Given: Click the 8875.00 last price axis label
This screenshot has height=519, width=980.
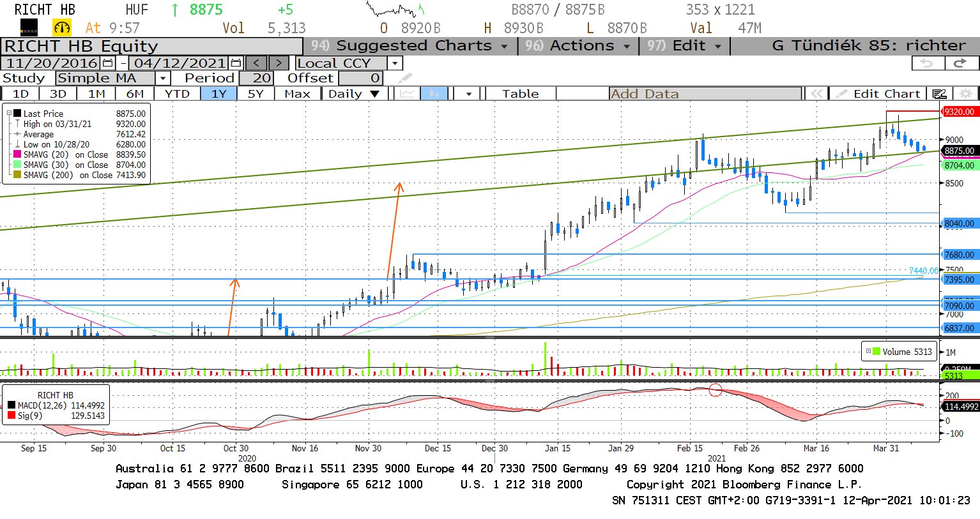Looking at the screenshot, I should [960, 151].
